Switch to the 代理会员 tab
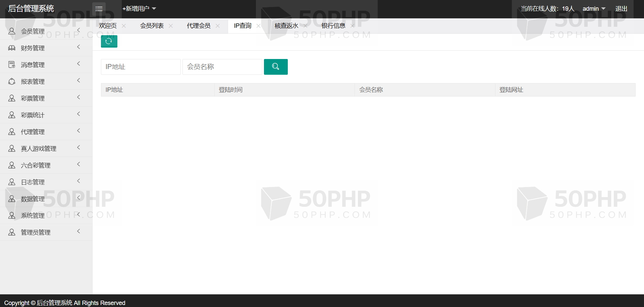Viewport: 644px width, 307px height. point(199,26)
